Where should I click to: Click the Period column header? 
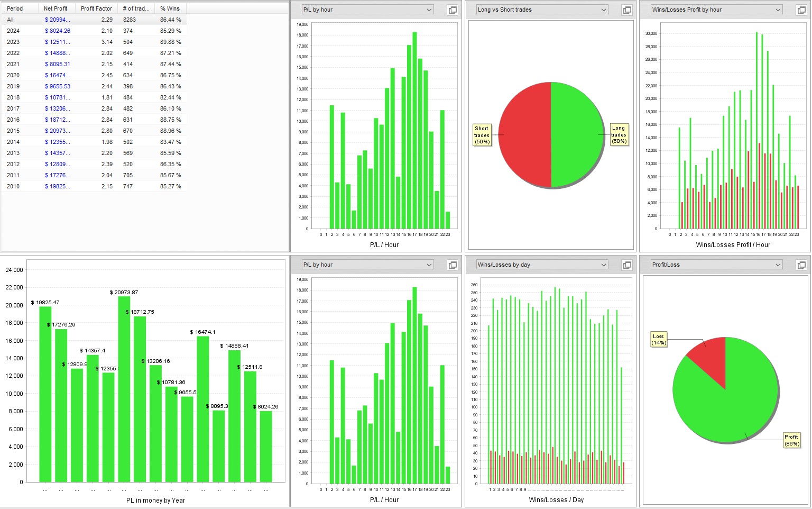(20, 8)
